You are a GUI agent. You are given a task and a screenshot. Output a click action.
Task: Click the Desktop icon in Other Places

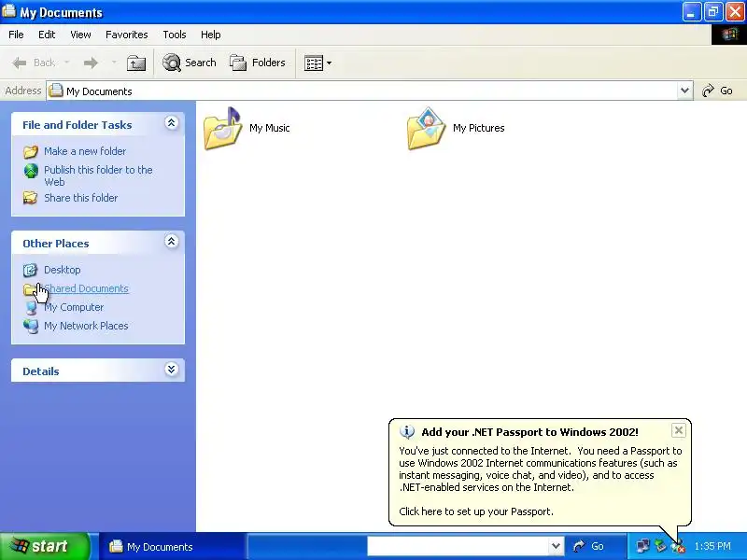pos(31,270)
